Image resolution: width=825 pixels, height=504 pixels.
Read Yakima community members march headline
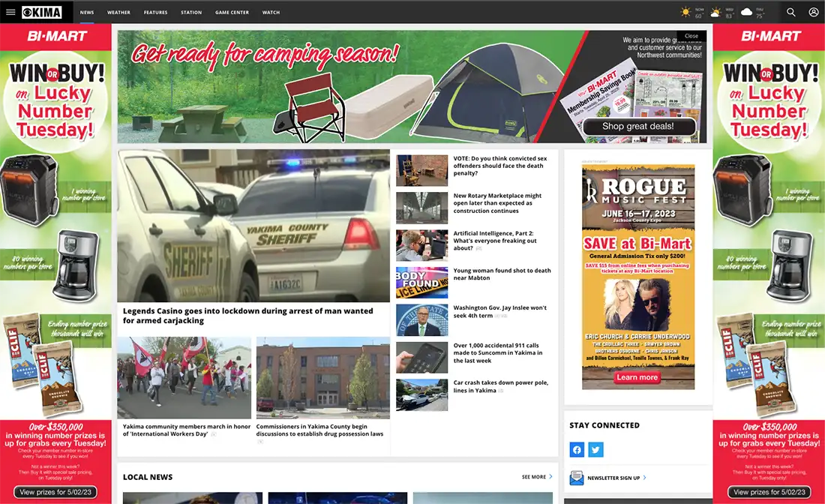(x=187, y=430)
